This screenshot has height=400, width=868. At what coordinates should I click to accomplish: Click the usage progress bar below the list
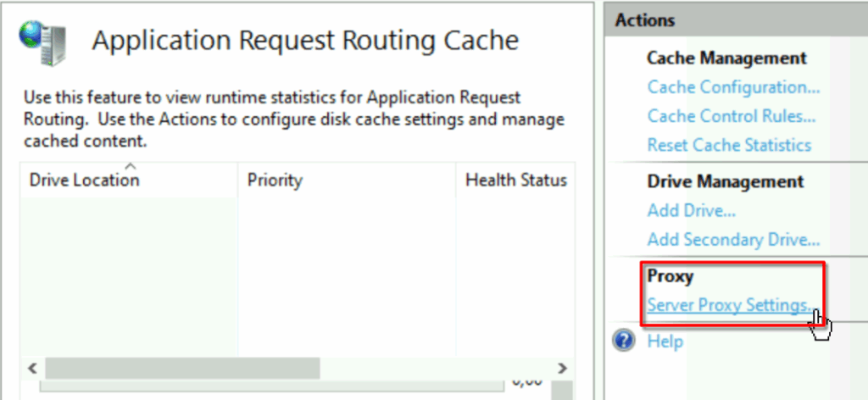(x=272, y=386)
